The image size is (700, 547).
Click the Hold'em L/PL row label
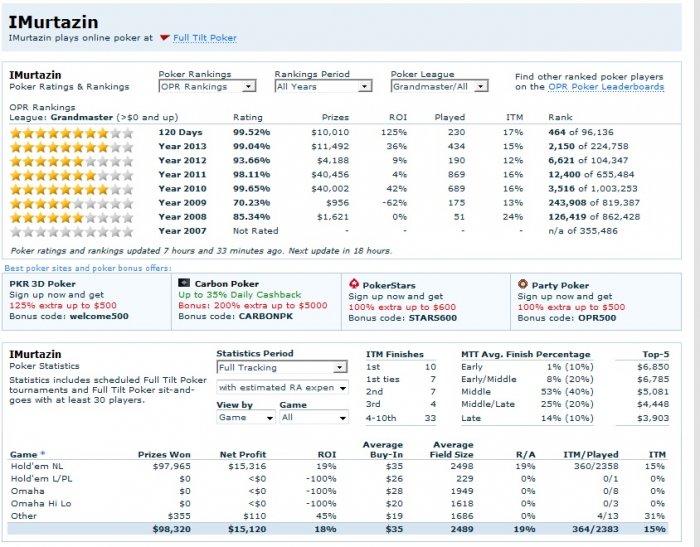click(42, 479)
